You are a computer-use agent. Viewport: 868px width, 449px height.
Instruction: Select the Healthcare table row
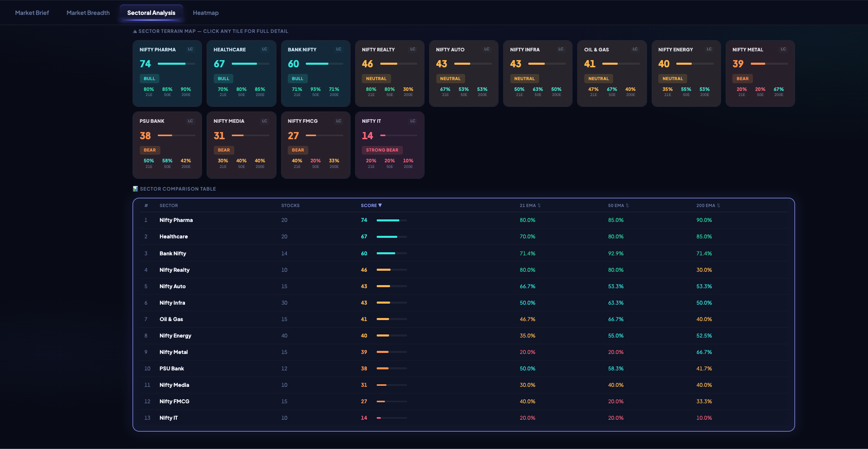point(464,236)
